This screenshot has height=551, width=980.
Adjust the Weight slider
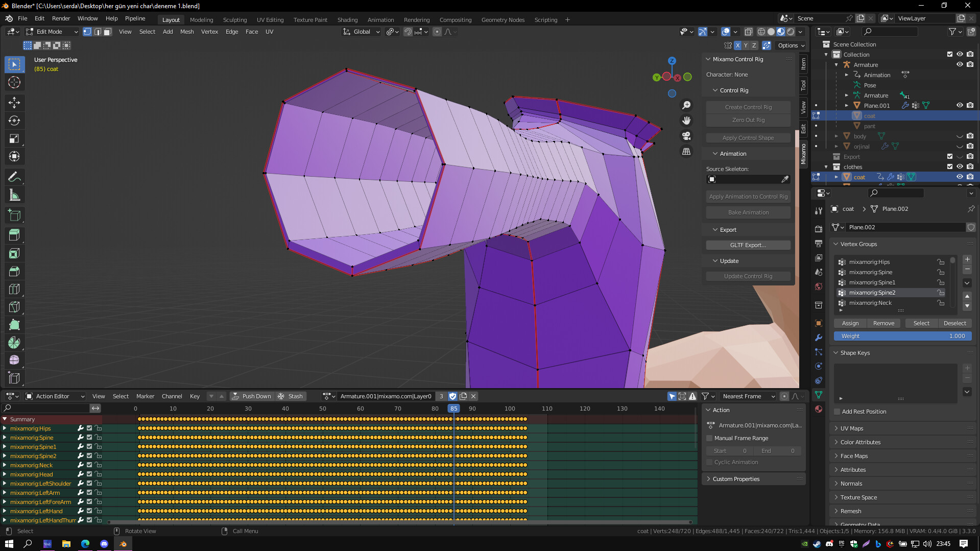click(903, 336)
